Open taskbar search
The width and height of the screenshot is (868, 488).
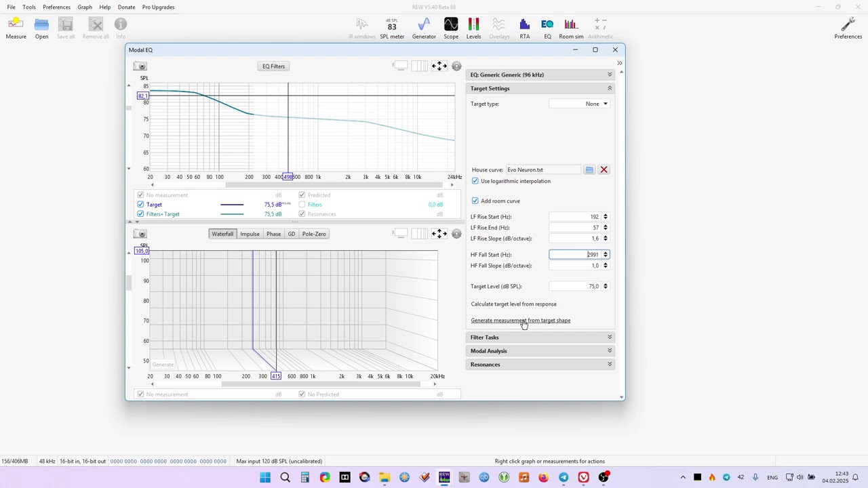(285, 477)
